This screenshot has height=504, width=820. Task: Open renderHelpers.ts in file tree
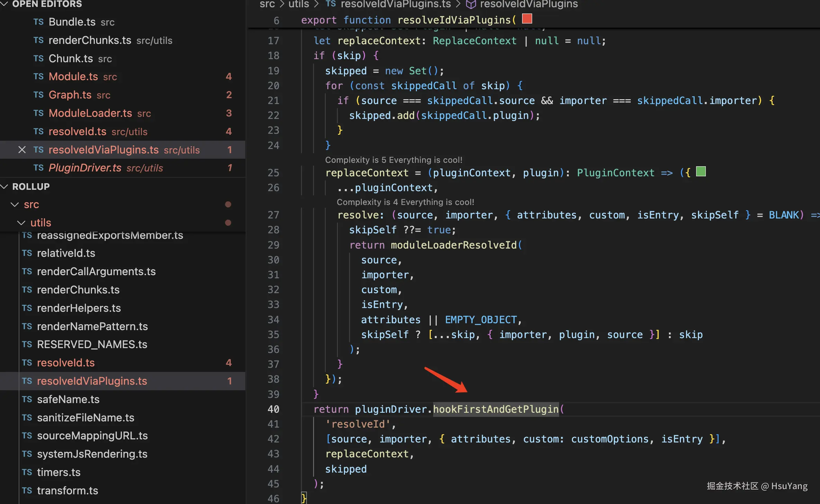click(79, 308)
